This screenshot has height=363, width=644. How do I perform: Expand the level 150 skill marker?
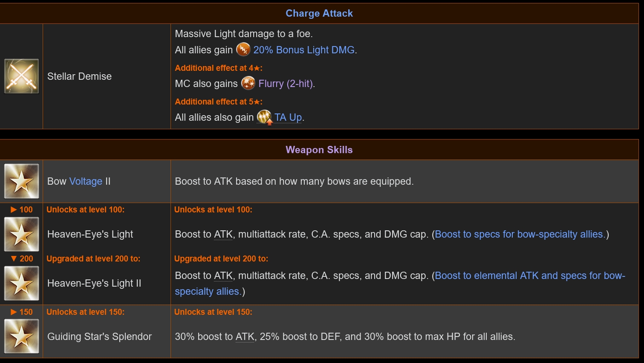tap(21, 312)
